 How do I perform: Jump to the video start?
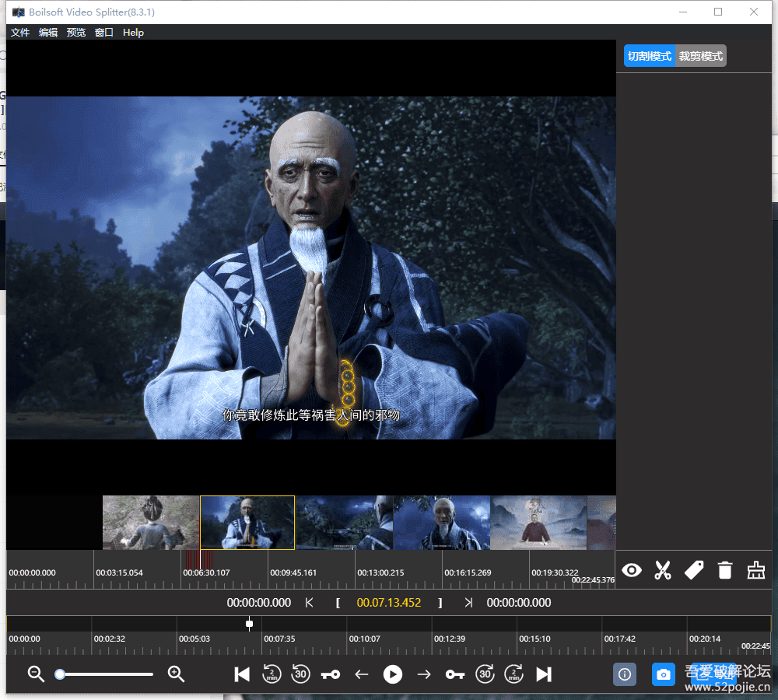[242, 674]
